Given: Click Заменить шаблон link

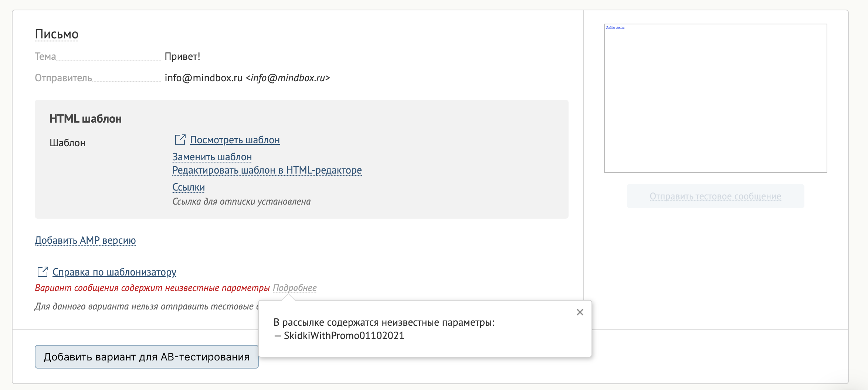Looking at the screenshot, I should point(212,157).
